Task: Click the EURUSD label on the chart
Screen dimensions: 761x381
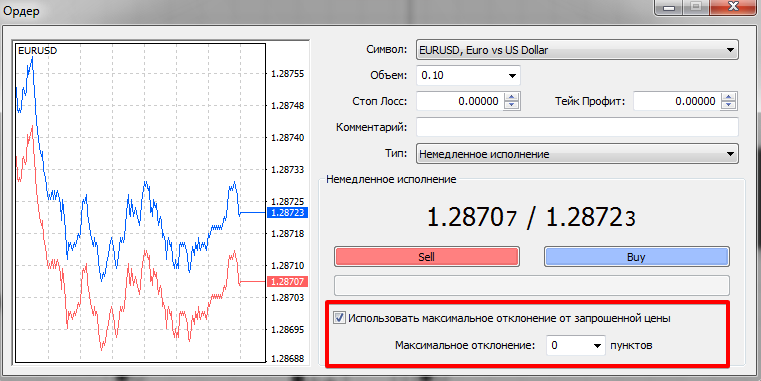Action: 37,50
